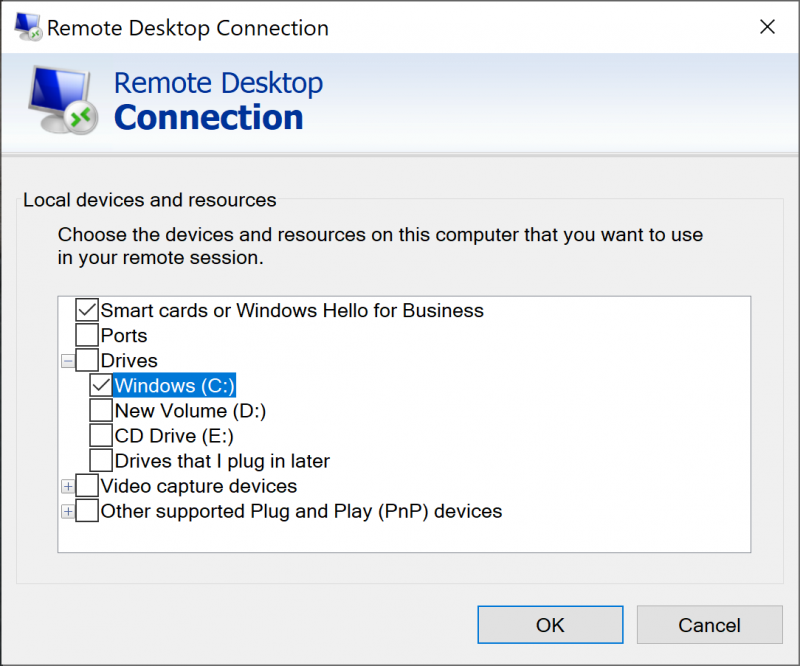Collapse the Drives tree node

(x=68, y=360)
